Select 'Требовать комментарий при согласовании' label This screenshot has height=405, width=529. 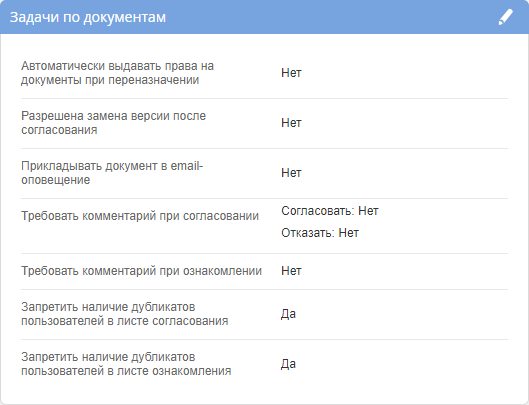(140, 216)
